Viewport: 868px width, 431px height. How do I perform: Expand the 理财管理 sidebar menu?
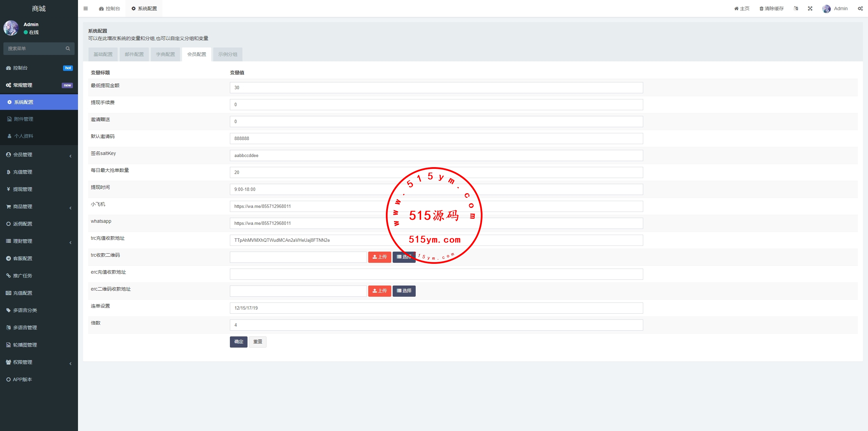[x=39, y=241]
